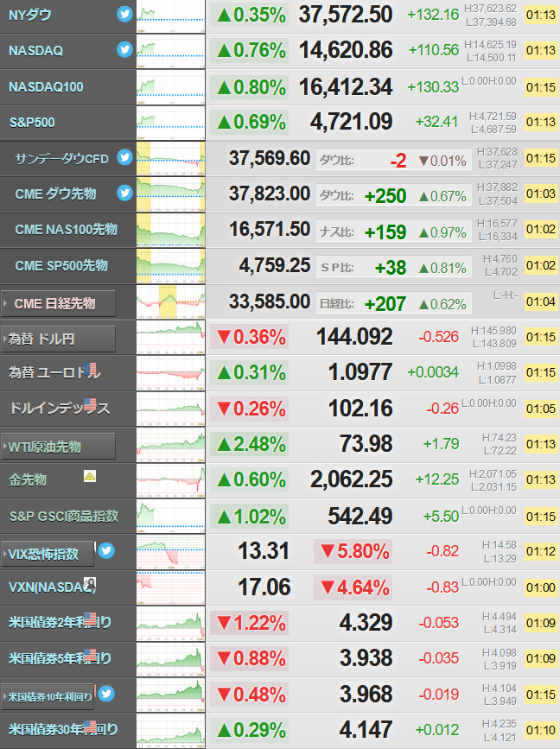
Task: Click the CME 日経先物 mini chart
Action: pyautogui.click(x=170, y=302)
